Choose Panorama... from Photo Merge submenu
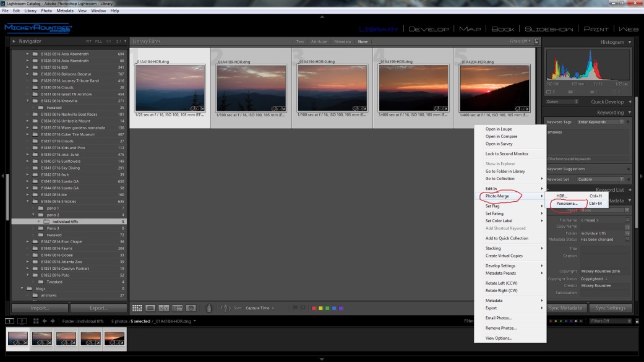 pos(566,204)
